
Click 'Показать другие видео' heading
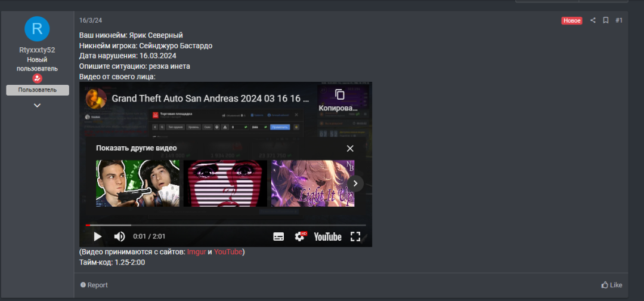point(137,148)
